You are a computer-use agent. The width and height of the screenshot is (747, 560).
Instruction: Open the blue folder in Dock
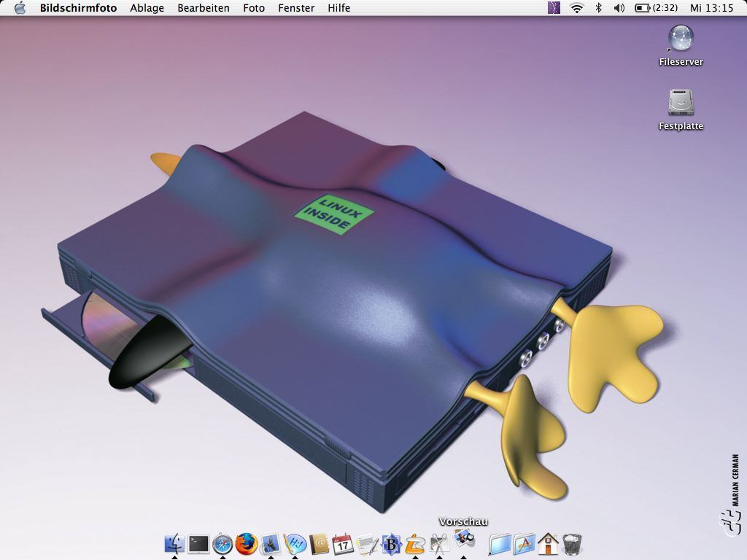[x=500, y=544]
